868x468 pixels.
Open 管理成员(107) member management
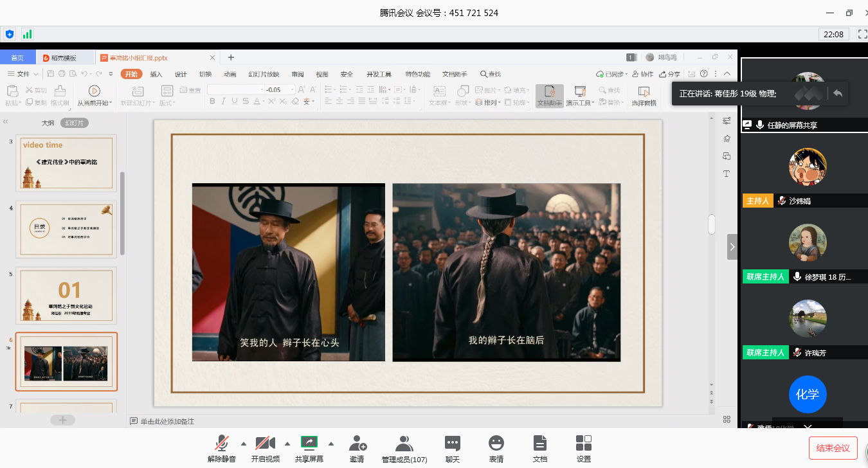(404, 449)
